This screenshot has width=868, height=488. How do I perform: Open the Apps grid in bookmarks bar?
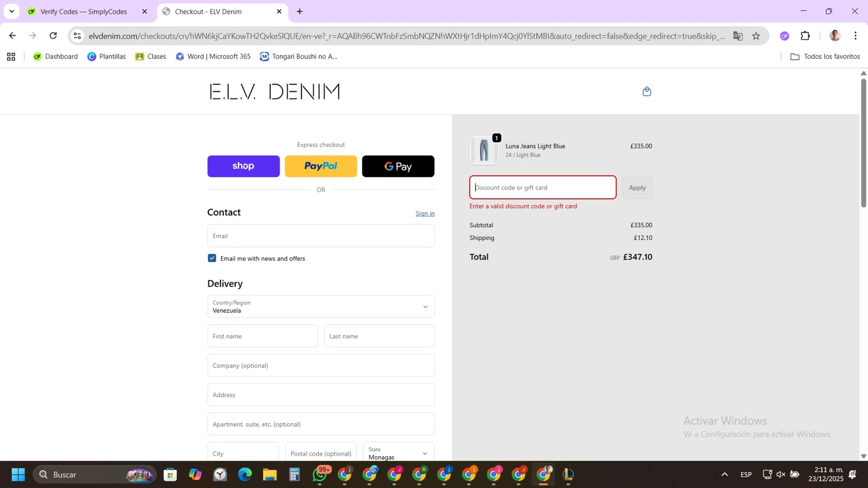coord(11,57)
